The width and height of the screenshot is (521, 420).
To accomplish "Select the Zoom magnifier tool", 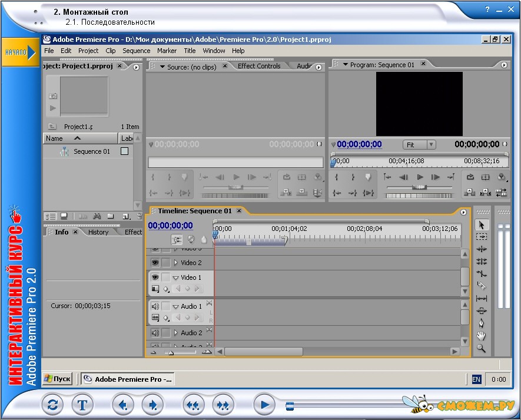I will [482, 348].
